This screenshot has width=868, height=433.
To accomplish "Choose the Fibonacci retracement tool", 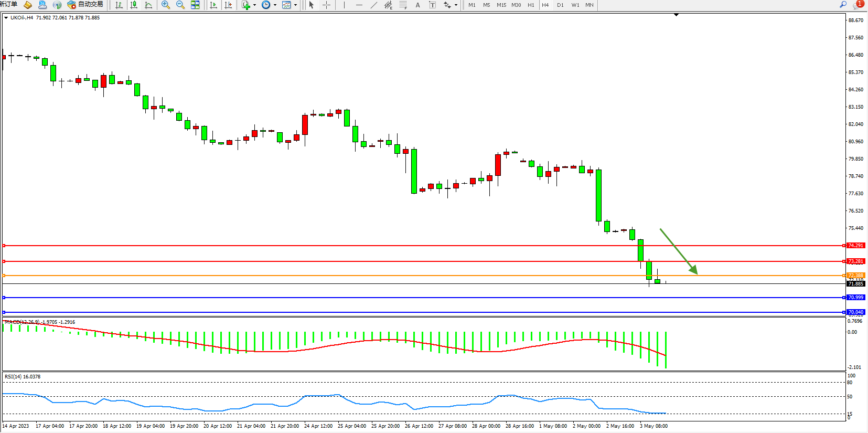I will (x=403, y=5).
